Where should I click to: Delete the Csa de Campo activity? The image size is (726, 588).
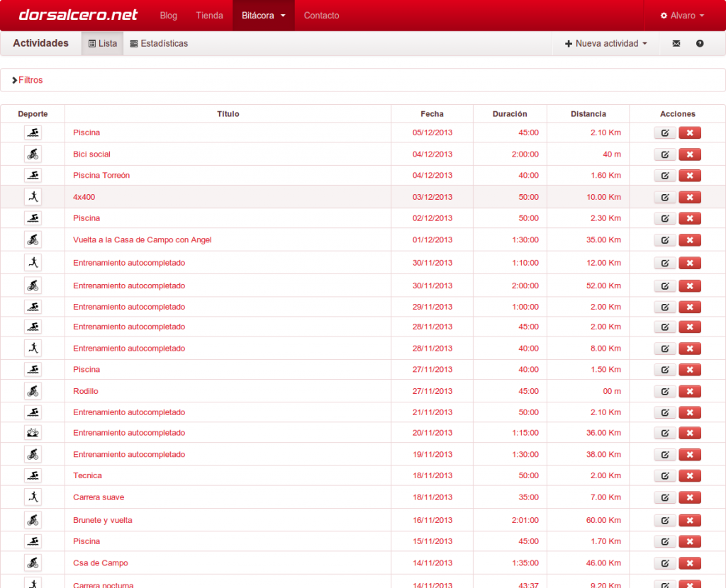[689, 563]
